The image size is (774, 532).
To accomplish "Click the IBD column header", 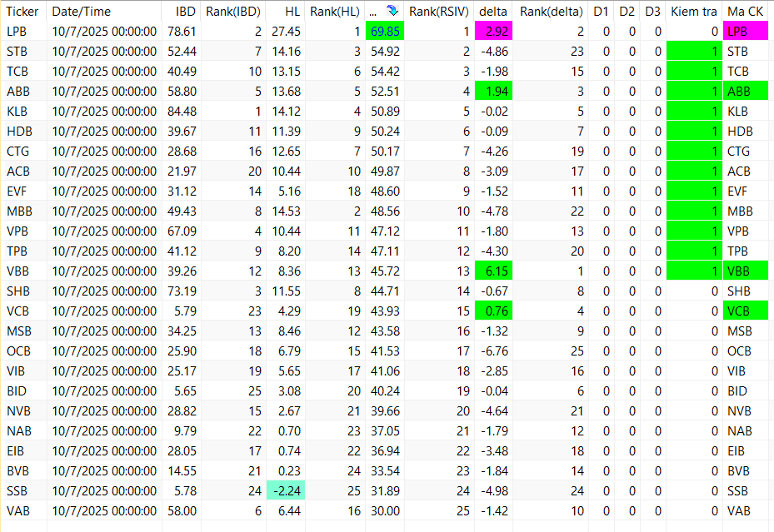I will tap(181, 12).
